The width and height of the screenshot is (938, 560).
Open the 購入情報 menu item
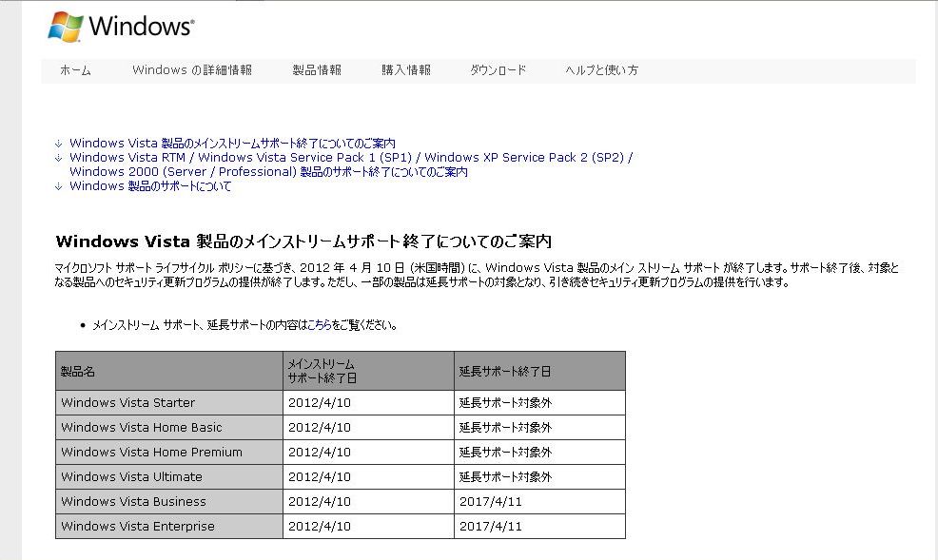pos(406,70)
